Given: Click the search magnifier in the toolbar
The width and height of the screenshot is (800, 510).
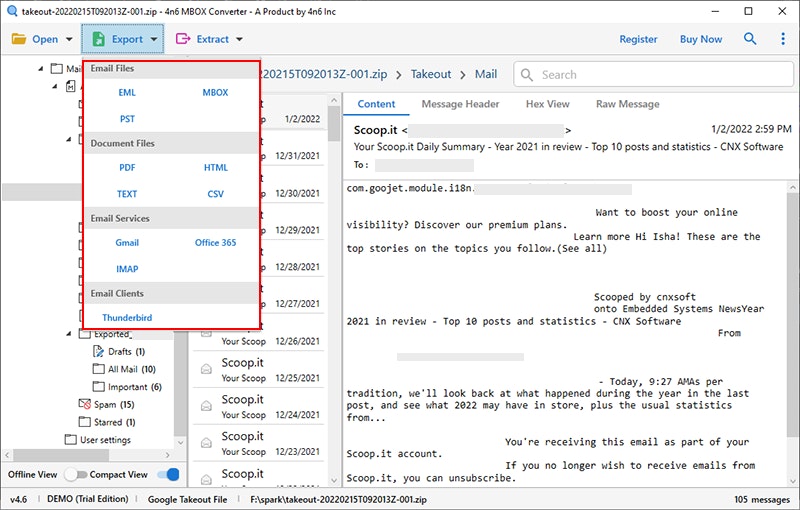Looking at the screenshot, I should click(x=749, y=39).
